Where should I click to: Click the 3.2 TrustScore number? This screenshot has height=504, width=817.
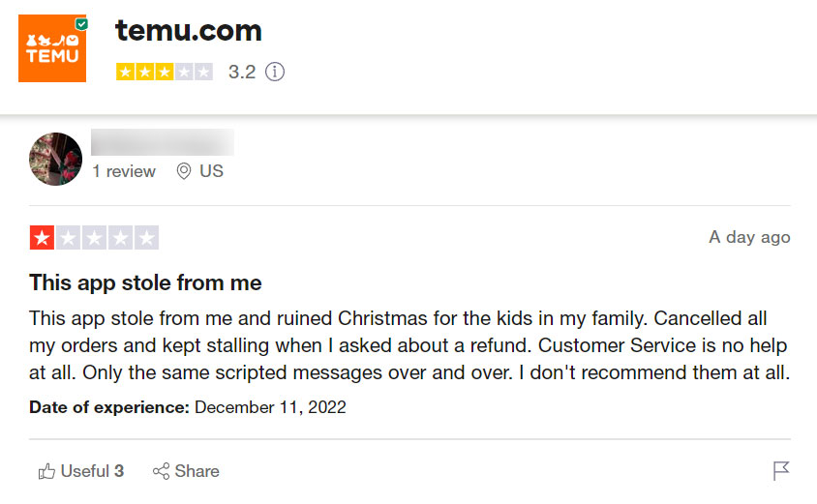pyautogui.click(x=242, y=72)
